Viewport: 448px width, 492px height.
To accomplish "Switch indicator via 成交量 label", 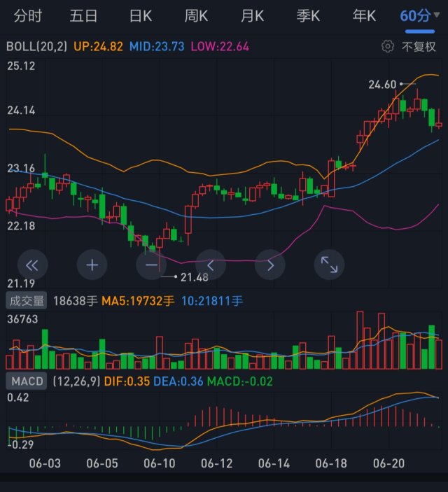I will coord(27,301).
